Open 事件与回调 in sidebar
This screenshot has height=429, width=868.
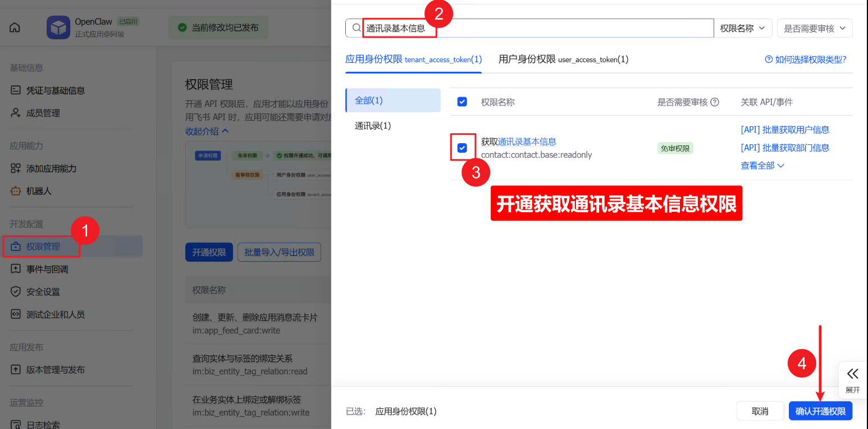(47, 270)
